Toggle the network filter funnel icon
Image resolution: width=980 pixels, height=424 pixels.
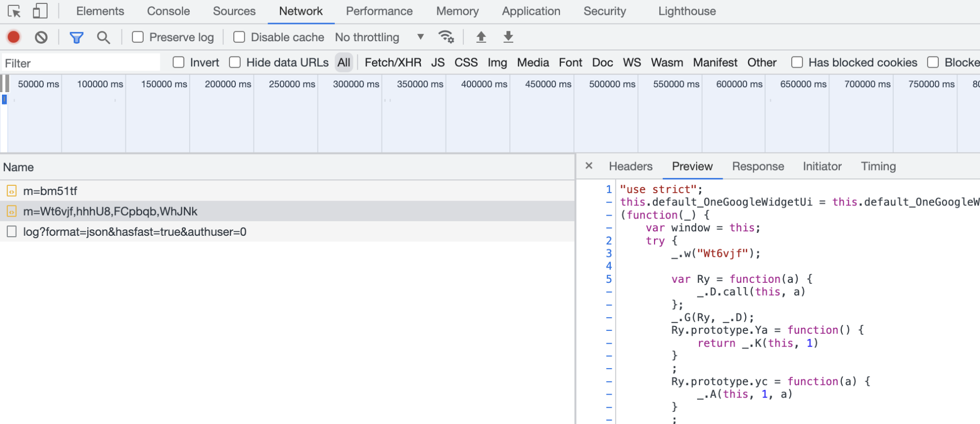click(x=76, y=37)
